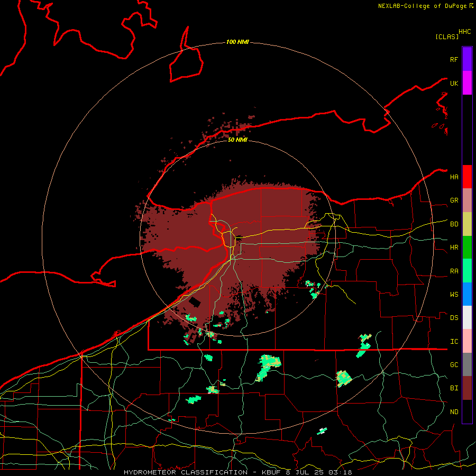Click the ND legend label
Image resolution: width=476 pixels, height=476 pixels.
coord(454,411)
